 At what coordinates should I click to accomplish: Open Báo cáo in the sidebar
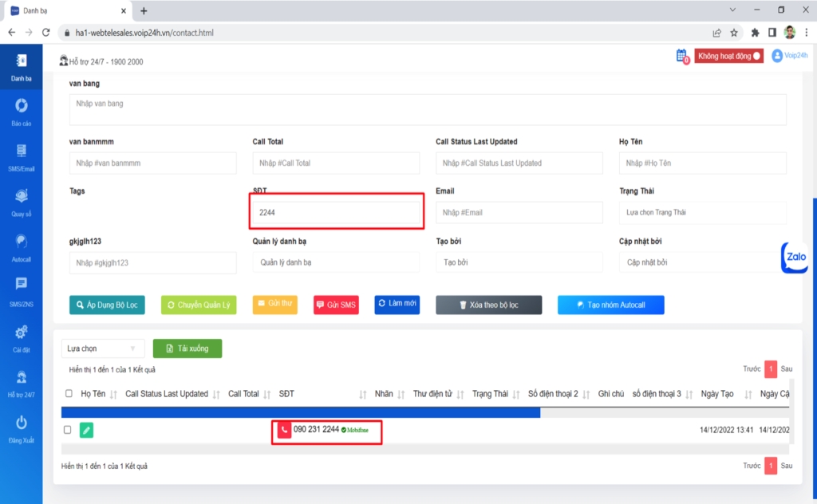click(x=22, y=112)
